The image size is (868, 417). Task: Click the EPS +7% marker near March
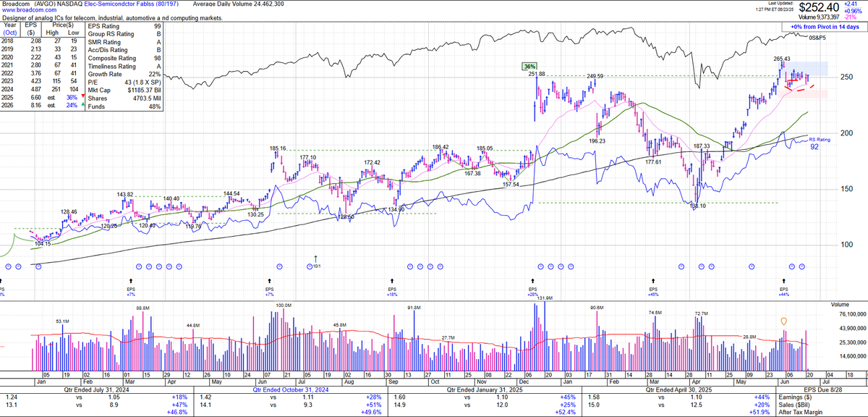point(131,287)
